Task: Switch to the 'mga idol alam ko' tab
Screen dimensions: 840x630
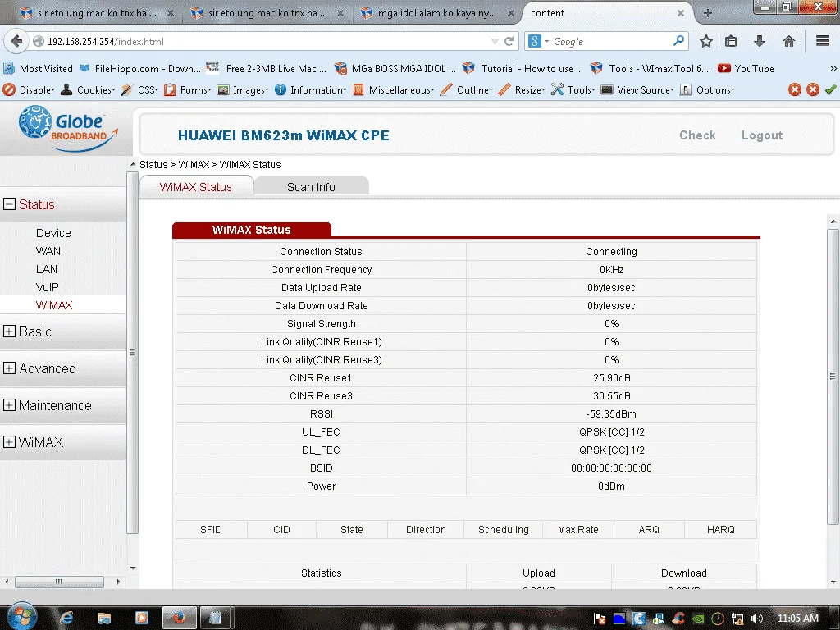Action: 436,13
